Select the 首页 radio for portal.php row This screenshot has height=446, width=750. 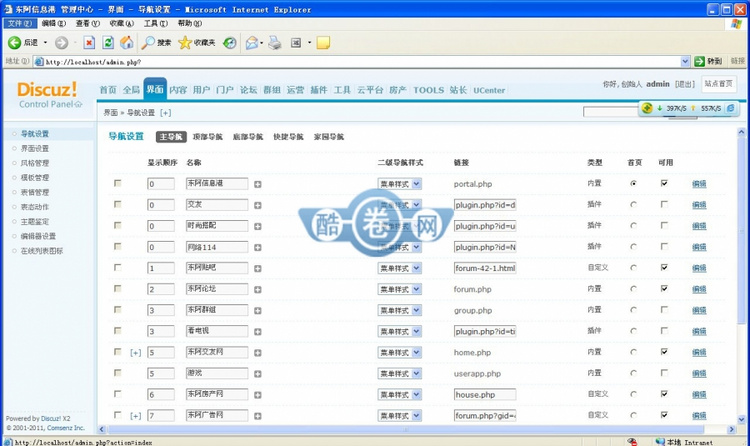[633, 183]
